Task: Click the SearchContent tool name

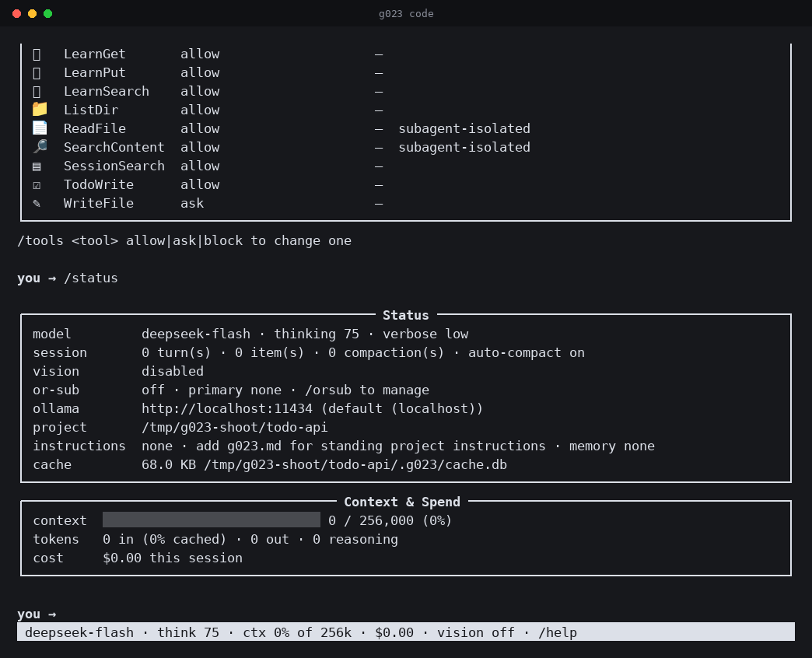Action: point(114,147)
